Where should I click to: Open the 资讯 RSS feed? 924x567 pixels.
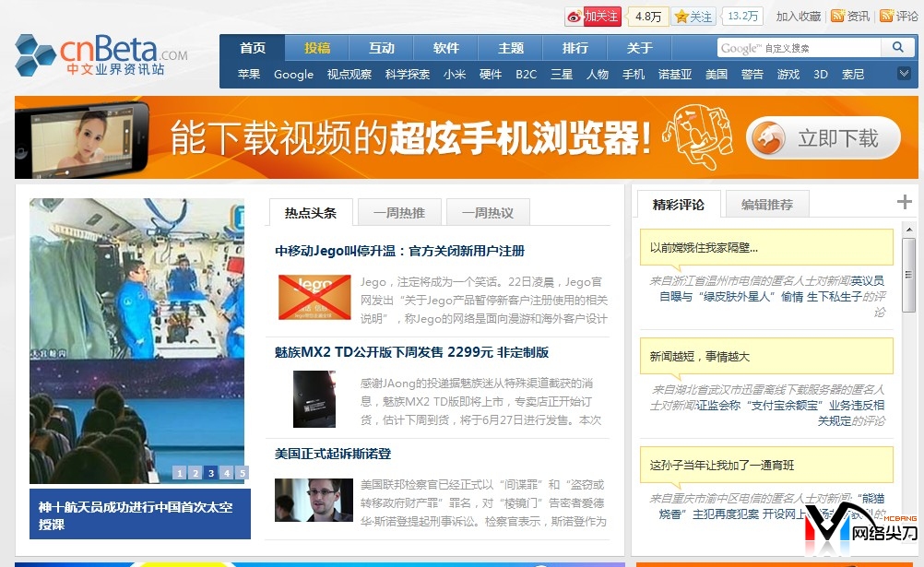coord(850,17)
